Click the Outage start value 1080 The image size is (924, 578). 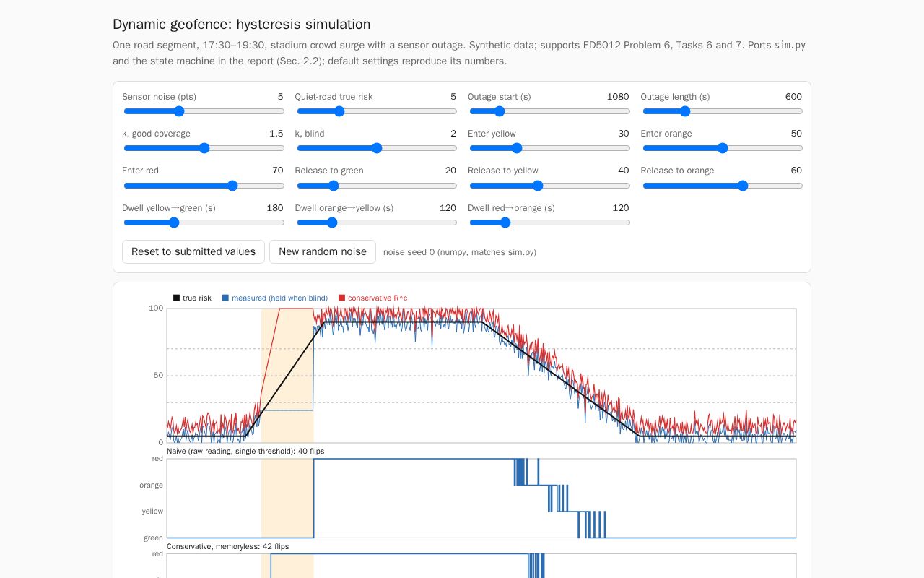618,97
